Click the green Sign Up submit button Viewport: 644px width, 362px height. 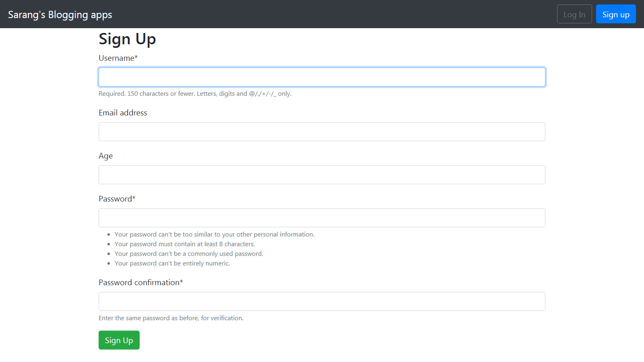click(x=119, y=340)
